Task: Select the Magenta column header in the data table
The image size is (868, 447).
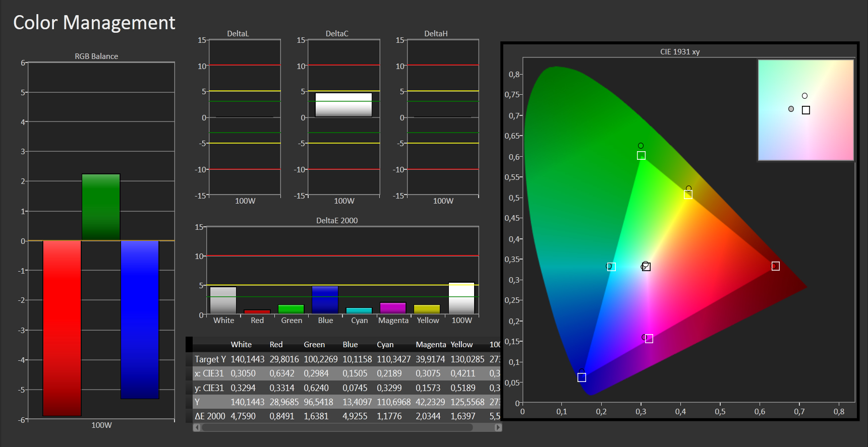Action: (x=431, y=345)
